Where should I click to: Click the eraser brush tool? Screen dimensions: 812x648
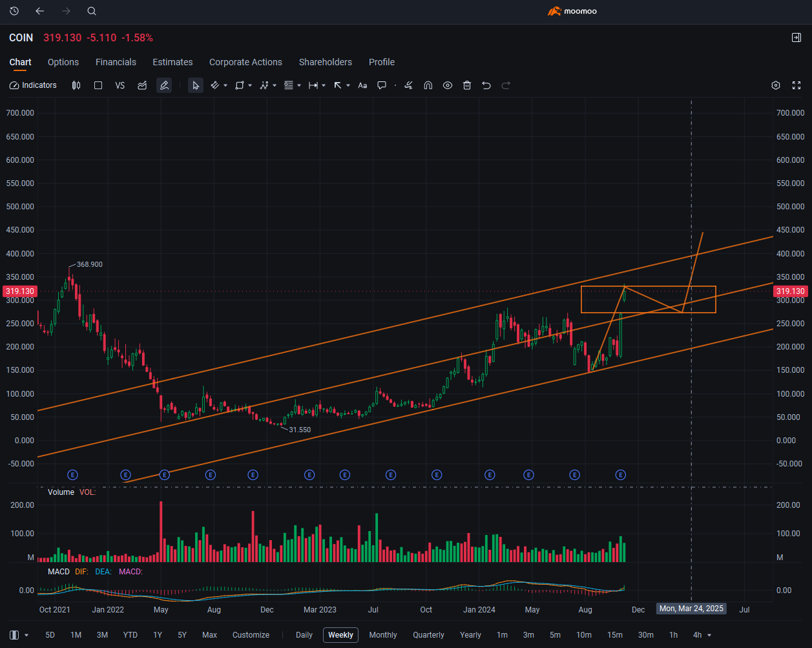(408, 85)
